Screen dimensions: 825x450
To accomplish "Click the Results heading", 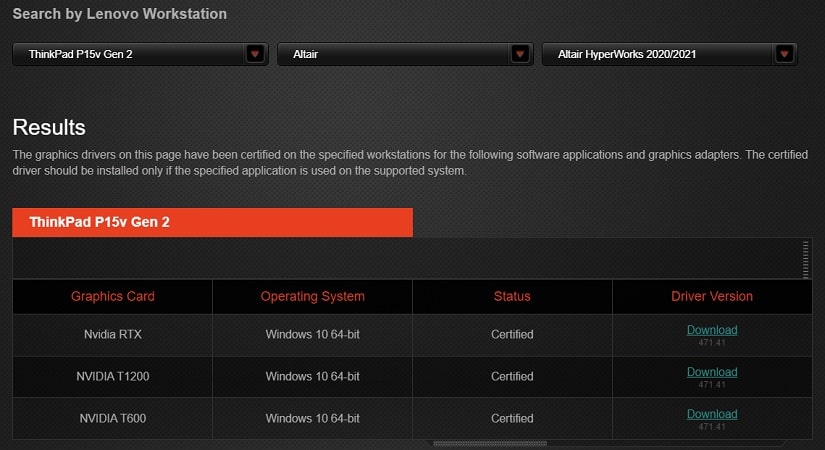I will coord(49,127).
